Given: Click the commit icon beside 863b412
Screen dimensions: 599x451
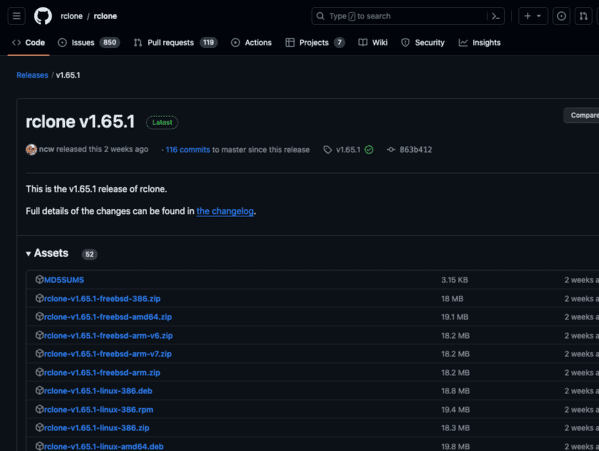Looking at the screenshot, I should tap(391, 150).
